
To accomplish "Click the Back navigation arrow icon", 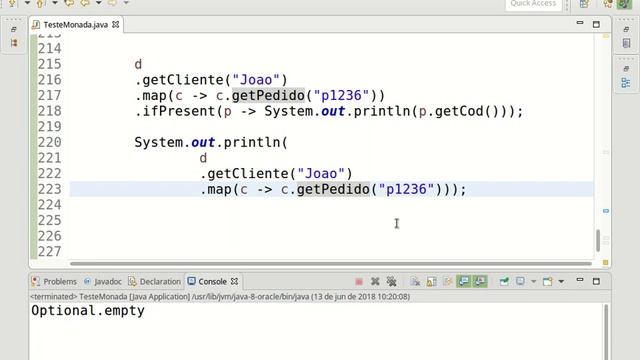I will tap(85, 3).
